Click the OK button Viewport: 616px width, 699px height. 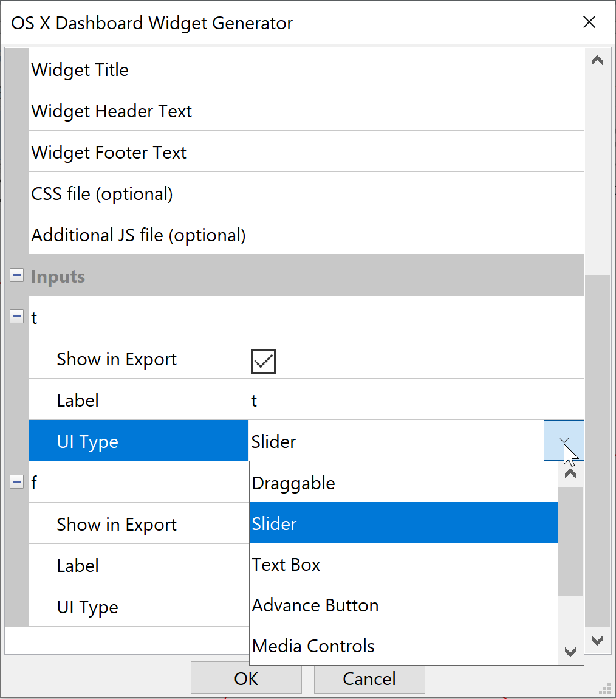(x=246, y=679)
